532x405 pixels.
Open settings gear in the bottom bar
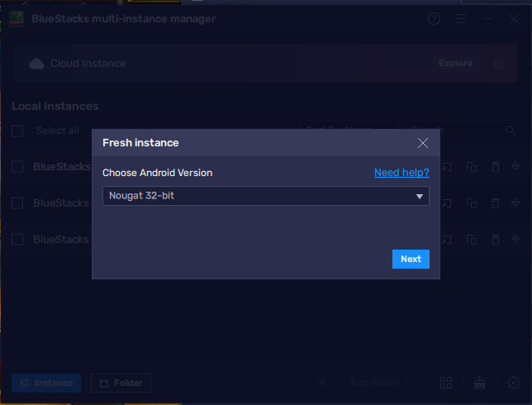[513, 383]
